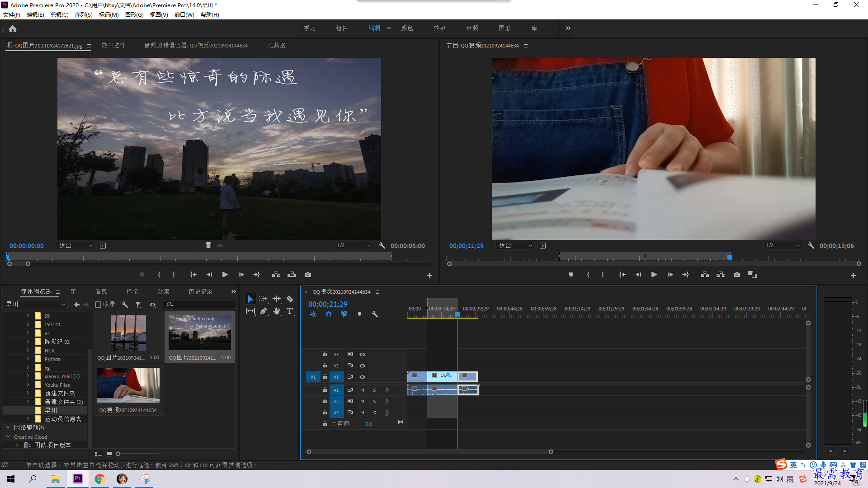Toggle linked selection in timeline
Image resolution: width=868 pixels, height=488 pixels.
pos(344,314)
